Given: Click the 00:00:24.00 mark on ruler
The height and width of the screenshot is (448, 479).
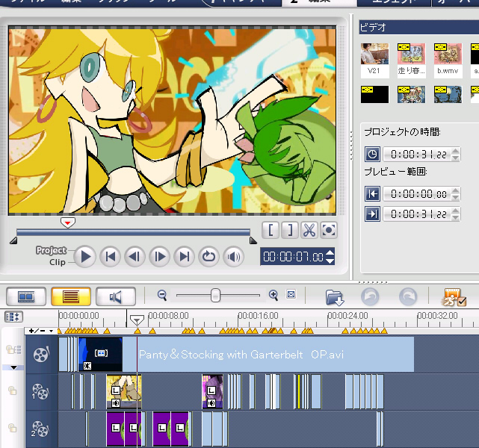Looking at the screenshot, I should pos(347,316).
